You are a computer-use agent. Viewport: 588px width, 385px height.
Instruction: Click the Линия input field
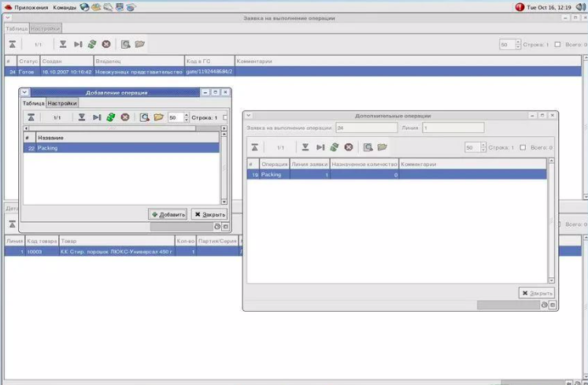click(453, 128)
